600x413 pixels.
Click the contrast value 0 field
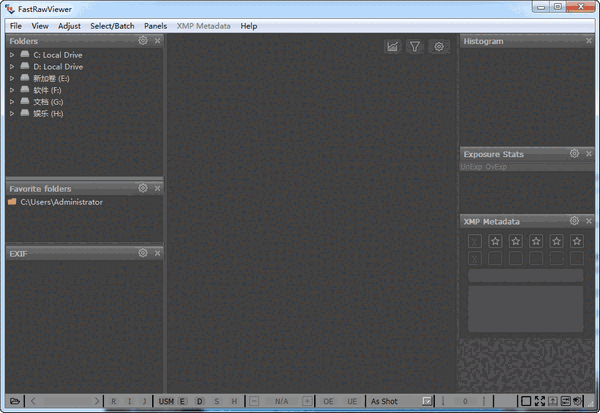[465, 401]
